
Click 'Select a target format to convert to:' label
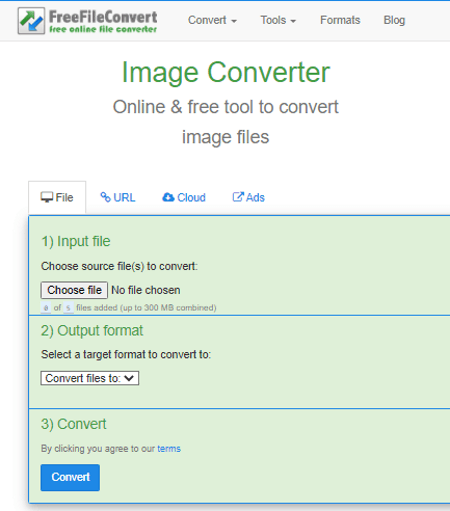click(126, 354)
